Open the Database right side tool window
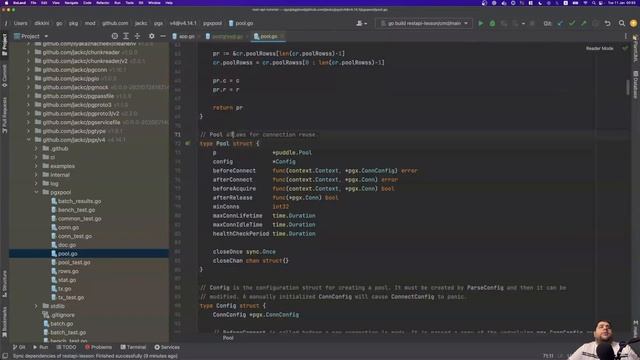640x360 pixels. (x=636, y=84)
